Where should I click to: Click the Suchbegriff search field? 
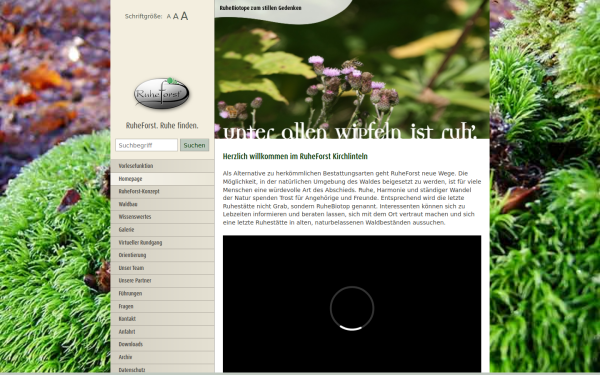pyautogui.click(x=147, y=145)
